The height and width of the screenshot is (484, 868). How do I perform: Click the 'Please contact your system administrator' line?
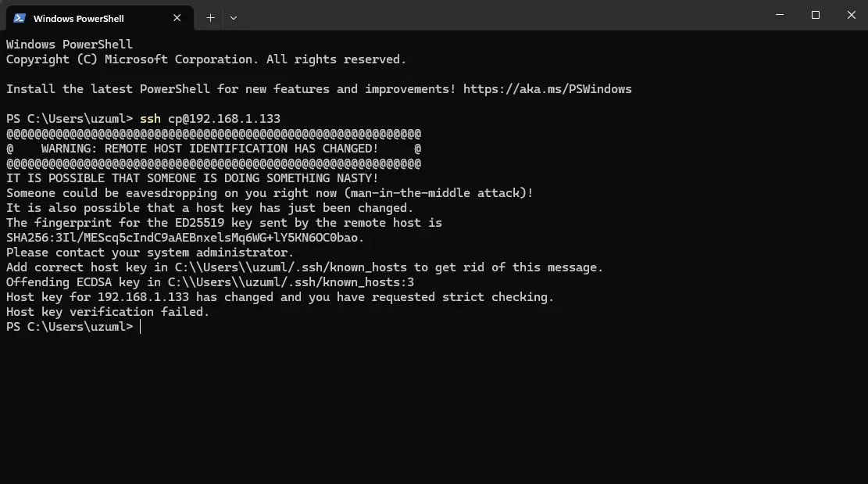click(x=150, y=253)
